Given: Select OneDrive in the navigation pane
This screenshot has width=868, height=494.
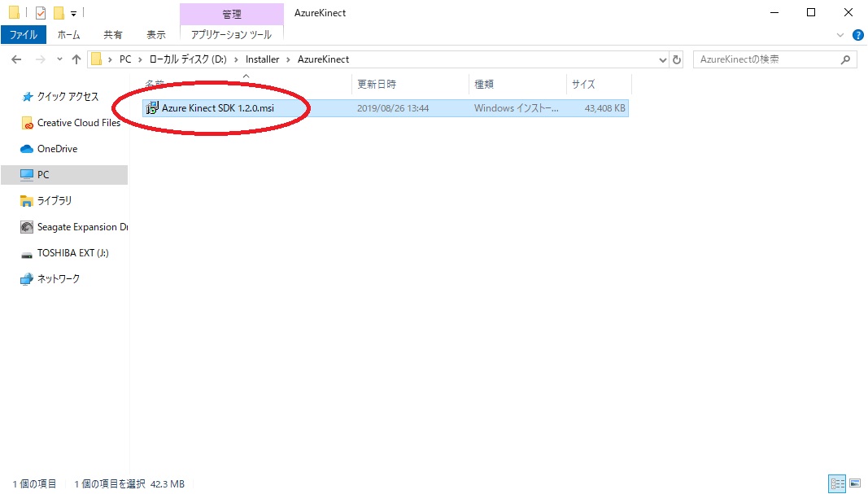Looking at the screenshot, I should tap(57, 148).
